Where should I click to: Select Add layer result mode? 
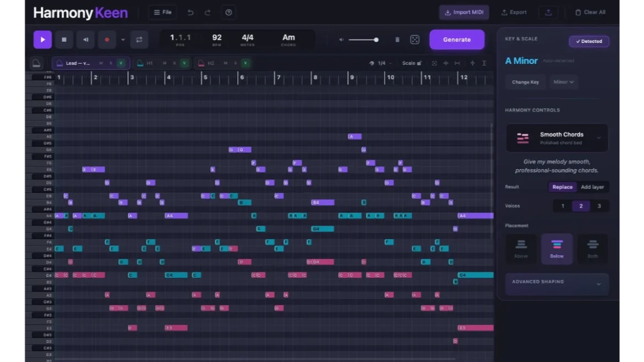coord(592,187)
